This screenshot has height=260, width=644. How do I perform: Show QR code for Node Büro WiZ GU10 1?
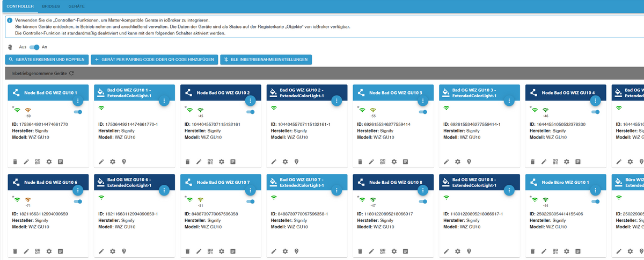tap(555, 251)
